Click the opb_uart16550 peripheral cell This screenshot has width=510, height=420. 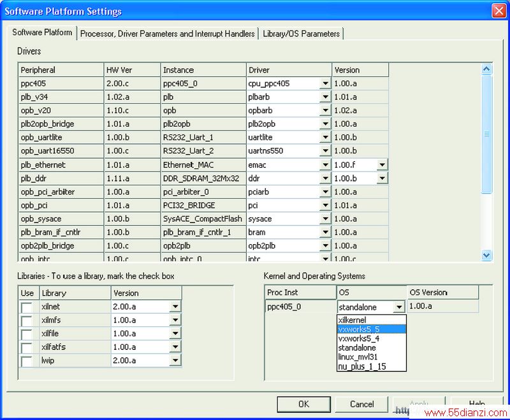(x=61, y=151)
